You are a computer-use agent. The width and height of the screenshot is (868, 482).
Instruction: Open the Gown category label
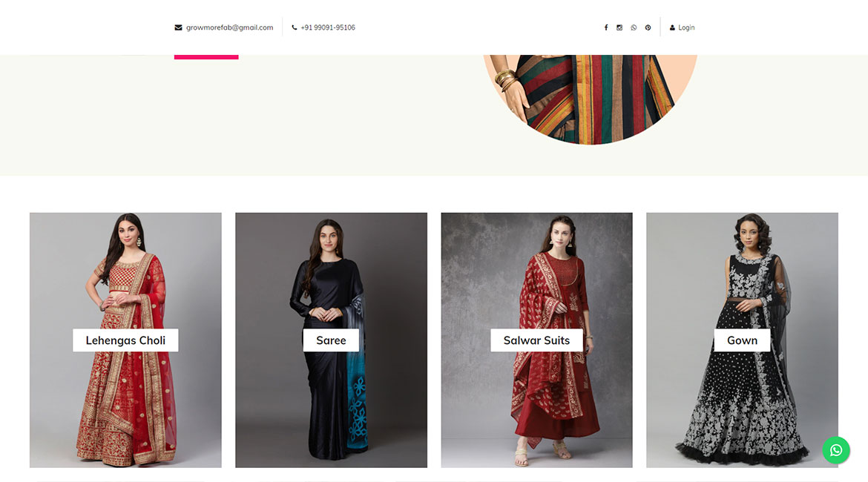[742, 340]
